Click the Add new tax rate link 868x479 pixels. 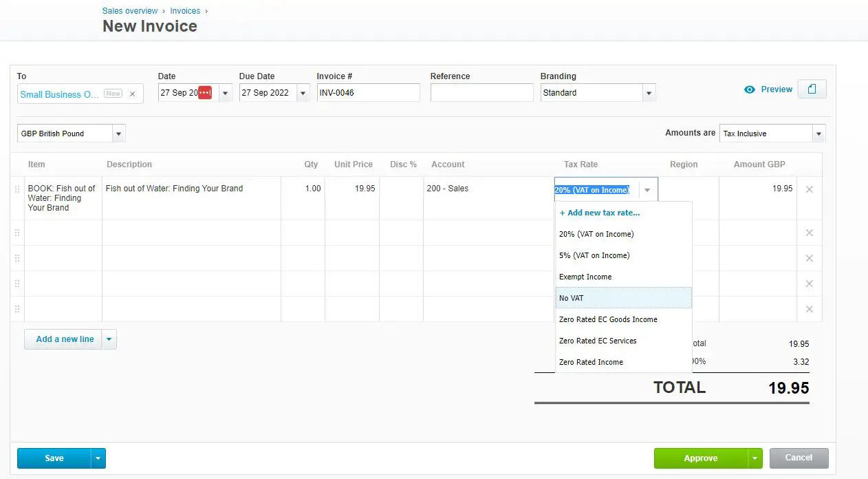(600, 213)
